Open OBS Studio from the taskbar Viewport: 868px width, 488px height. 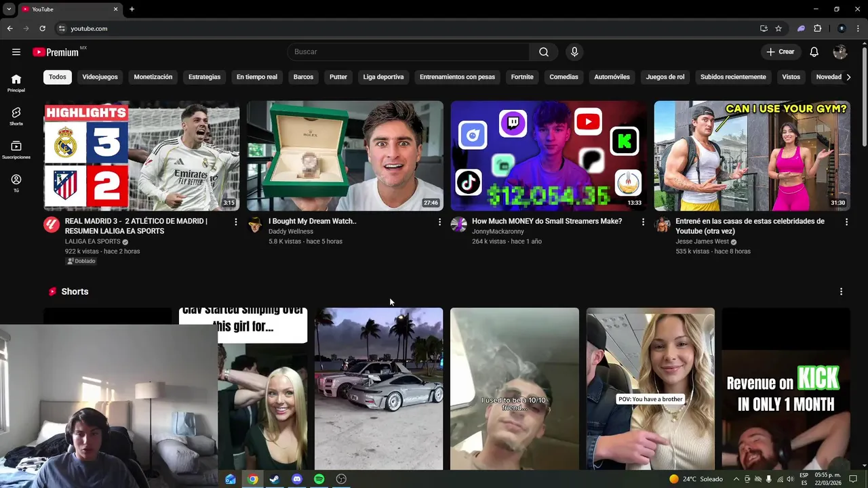[341, 479]
